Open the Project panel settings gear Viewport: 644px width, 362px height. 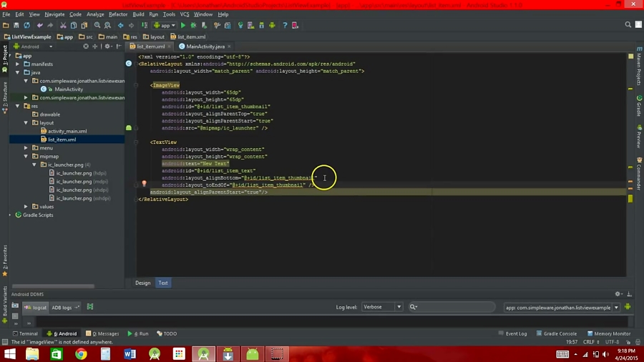click(x=108, y=47)
